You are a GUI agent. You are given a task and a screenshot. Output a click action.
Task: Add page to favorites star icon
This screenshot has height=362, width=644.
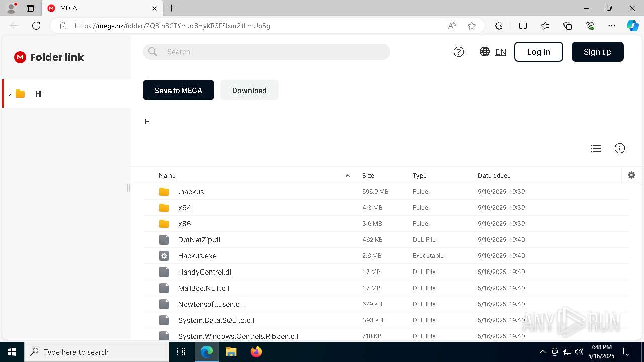[472, 26]
